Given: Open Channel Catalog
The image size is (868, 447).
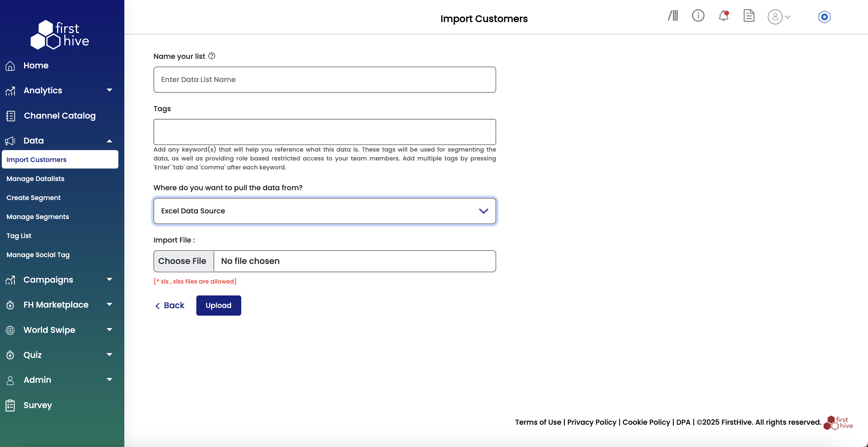Looking at the screenshot, I should click(59, 116).
